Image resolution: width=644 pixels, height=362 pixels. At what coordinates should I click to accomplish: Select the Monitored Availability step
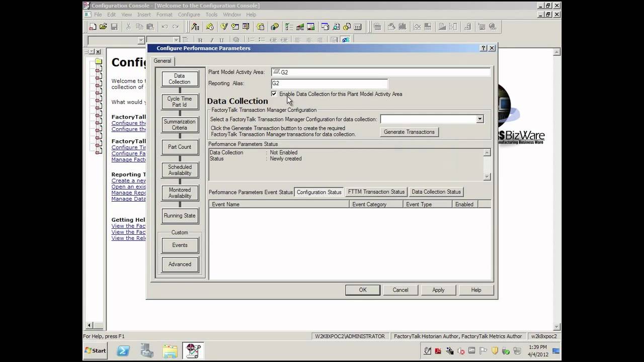tap(180, 193)
